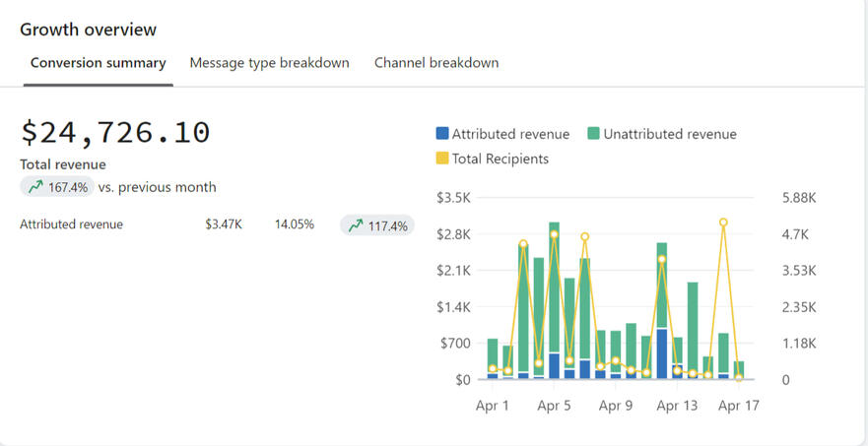868x446 pixels.
Task: Select the Channel breakdown tab
Action: (436, 63)
